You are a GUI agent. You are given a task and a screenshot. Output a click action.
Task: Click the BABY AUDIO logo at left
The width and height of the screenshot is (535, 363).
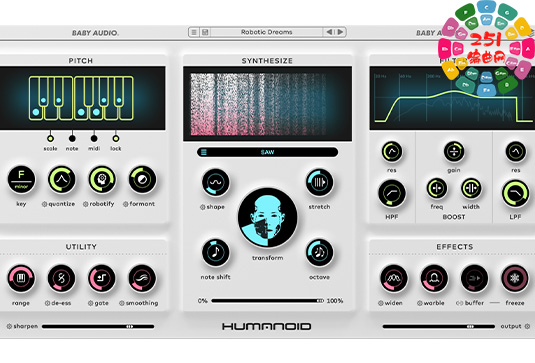95,33
